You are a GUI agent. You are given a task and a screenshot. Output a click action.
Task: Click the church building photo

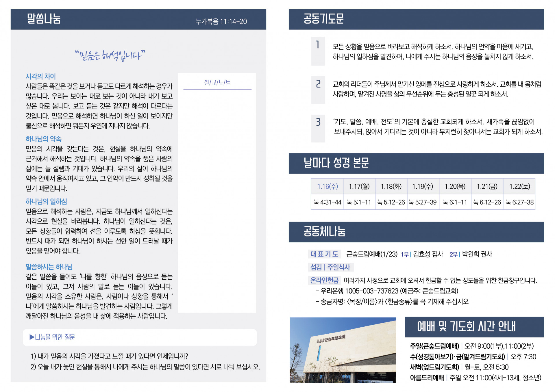tap(343, 350)
